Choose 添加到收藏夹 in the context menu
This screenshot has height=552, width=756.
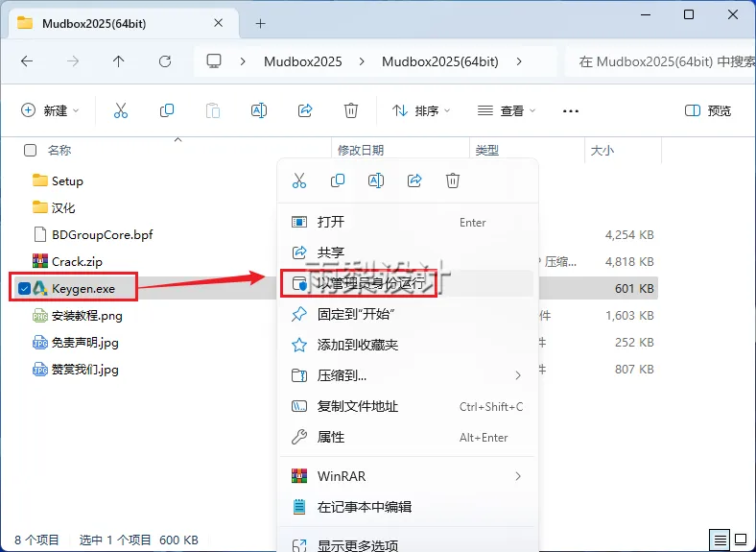[x=408, y=345]
